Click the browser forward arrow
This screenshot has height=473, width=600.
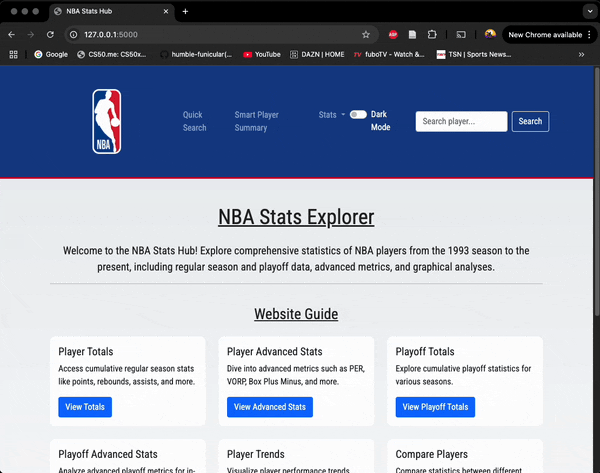tap(31, 35)
